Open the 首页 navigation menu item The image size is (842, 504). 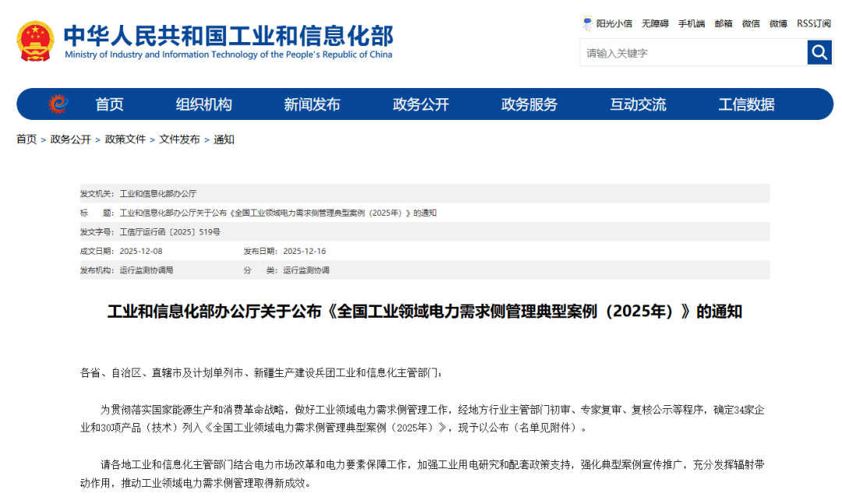click(x=109, y=104)
